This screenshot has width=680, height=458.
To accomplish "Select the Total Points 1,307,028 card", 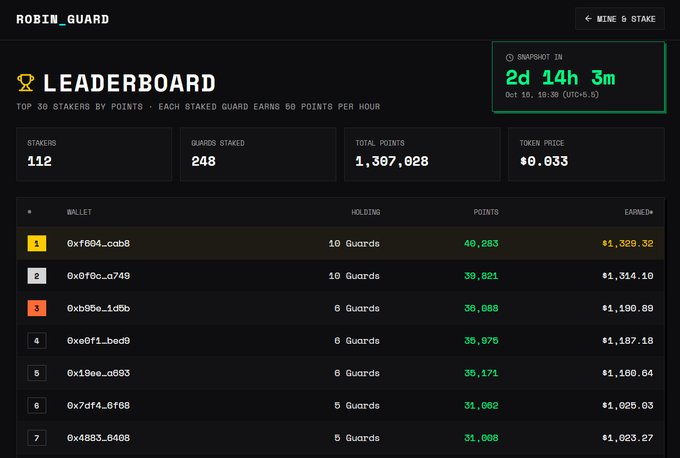I will pyautogui.click(x=422, y=154).
